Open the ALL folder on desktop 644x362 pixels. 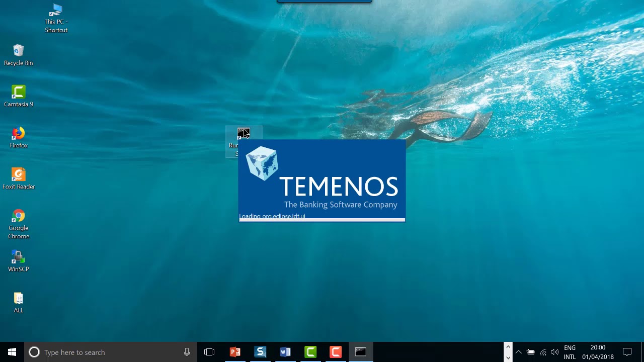point(19,303)
